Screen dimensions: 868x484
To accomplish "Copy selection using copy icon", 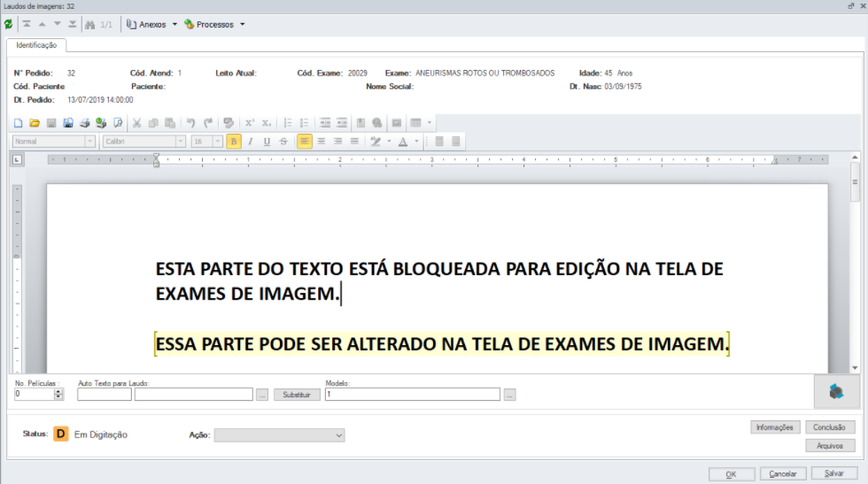I will pos(153,123).
